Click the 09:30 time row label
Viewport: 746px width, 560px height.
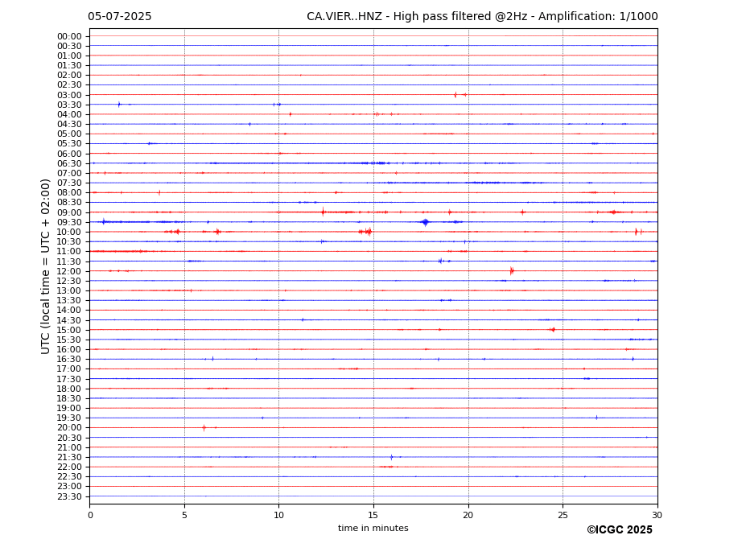pos(69,222)
